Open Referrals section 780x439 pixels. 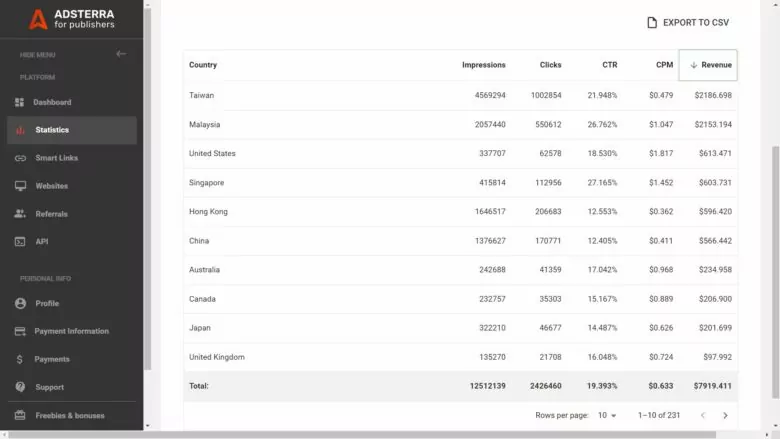point(72,214)
